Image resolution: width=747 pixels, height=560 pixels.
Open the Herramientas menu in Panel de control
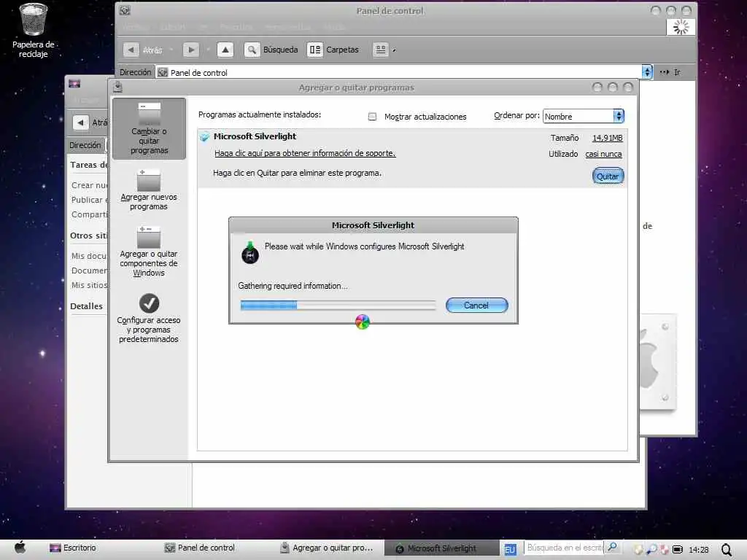tap(287, 27)
